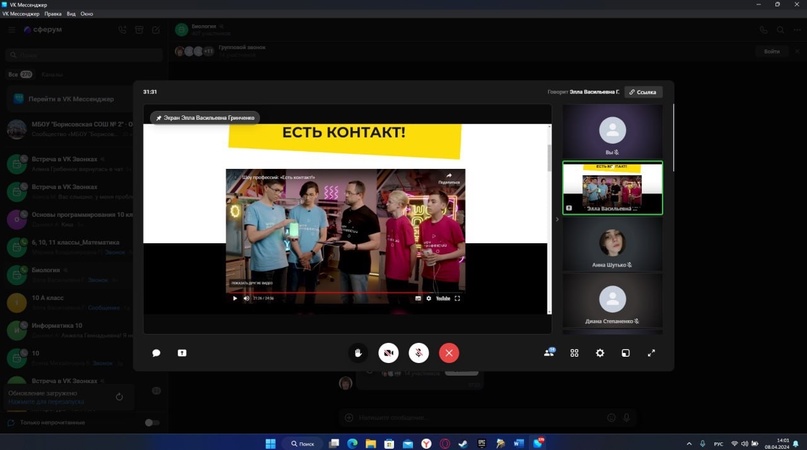Open Основы программирования 10 кл chat
The height and width of the screenshot is (450, 807).
coord(69,219)
